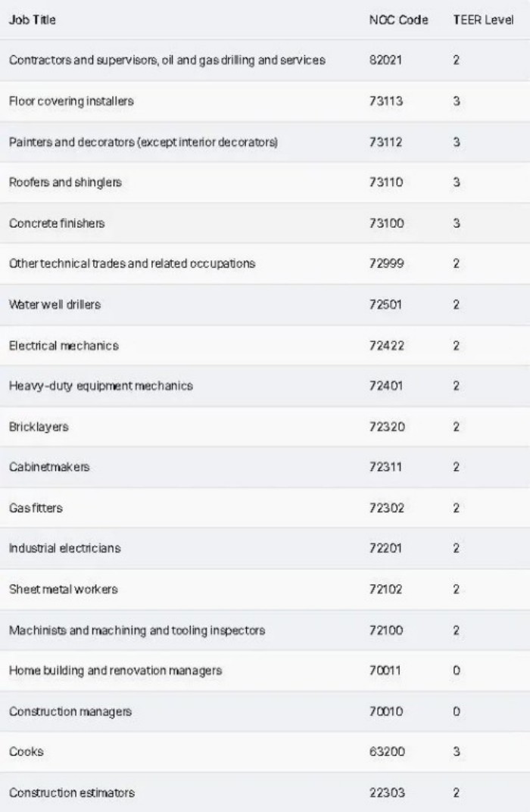The height and width of the screenshot is (812, 530).
Task: Click the Cabinetmakers job title
Action: tap(49, 467)
